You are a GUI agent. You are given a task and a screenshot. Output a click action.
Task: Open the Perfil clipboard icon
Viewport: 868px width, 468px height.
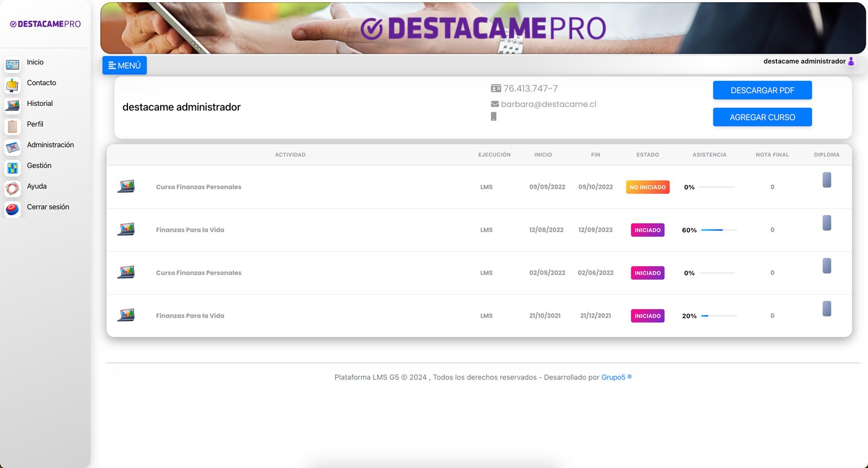coord(12,126)
